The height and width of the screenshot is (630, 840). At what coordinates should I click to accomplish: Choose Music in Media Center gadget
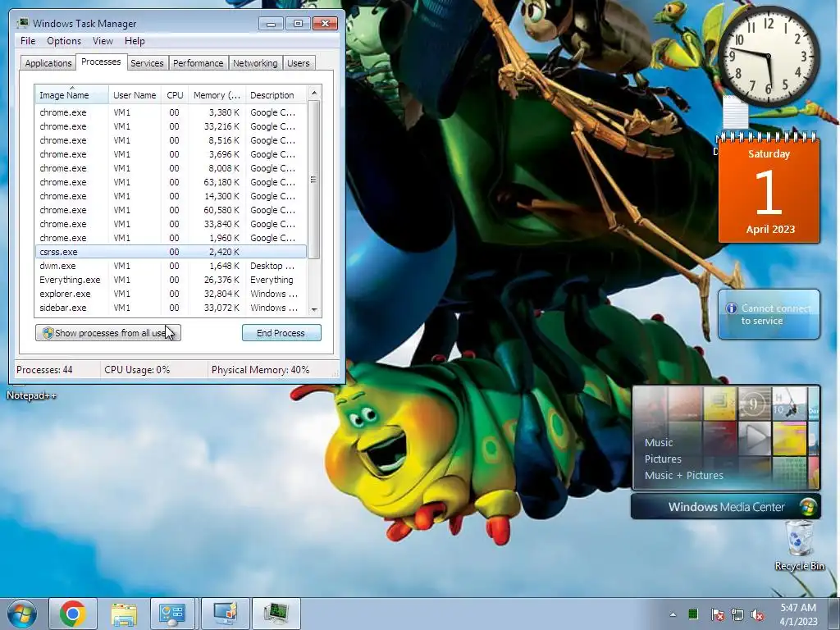[659, 442]
